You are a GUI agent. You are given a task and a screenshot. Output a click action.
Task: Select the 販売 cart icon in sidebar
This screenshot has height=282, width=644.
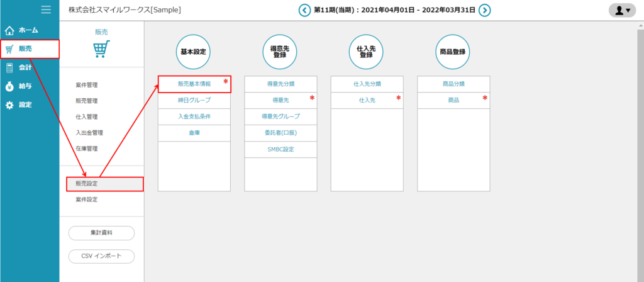click(x=9, y=49)
